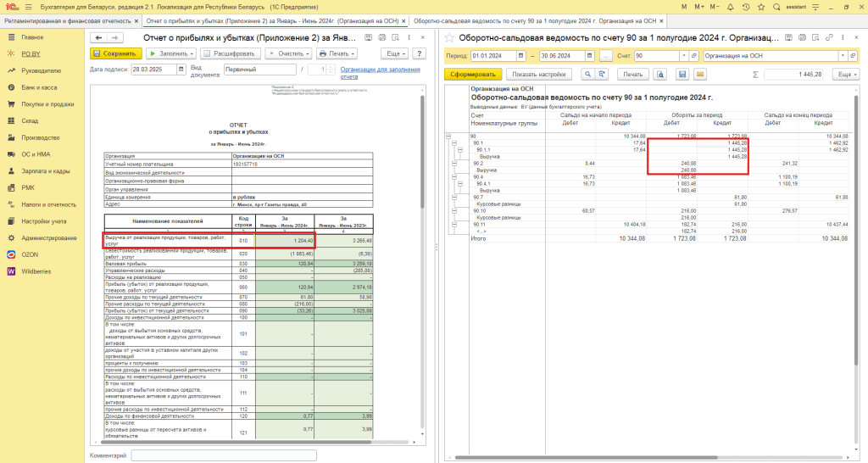Click printer icon in Отчет о прибылях header
Viewport: 868px width, 463px height.
[x=381, y=37]
